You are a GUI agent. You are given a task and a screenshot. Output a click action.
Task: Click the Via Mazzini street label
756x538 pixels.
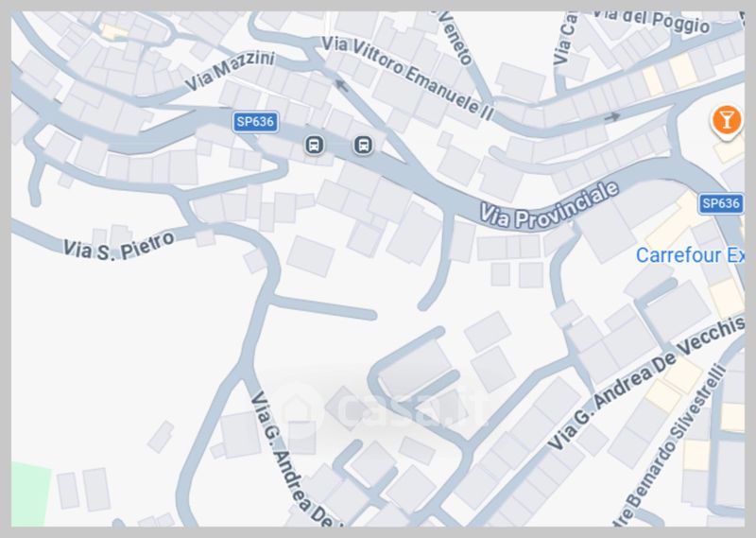tap(230, 71)
